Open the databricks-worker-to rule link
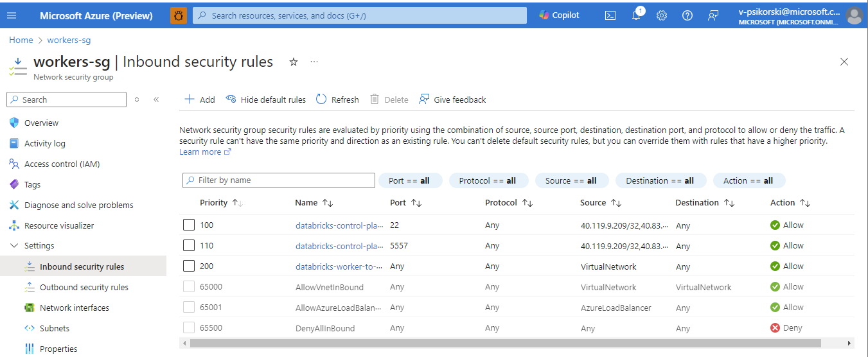The image size is (868, 357). [x=339, y=266]
